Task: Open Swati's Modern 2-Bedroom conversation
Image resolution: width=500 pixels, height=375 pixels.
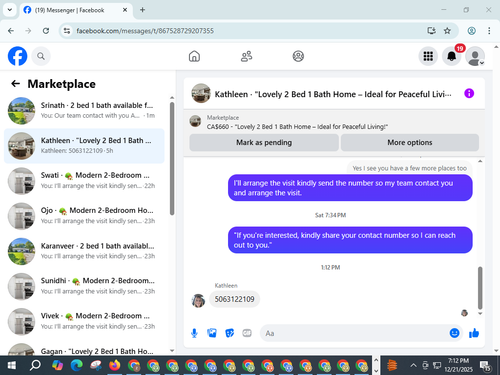Action: pos(84,181)
